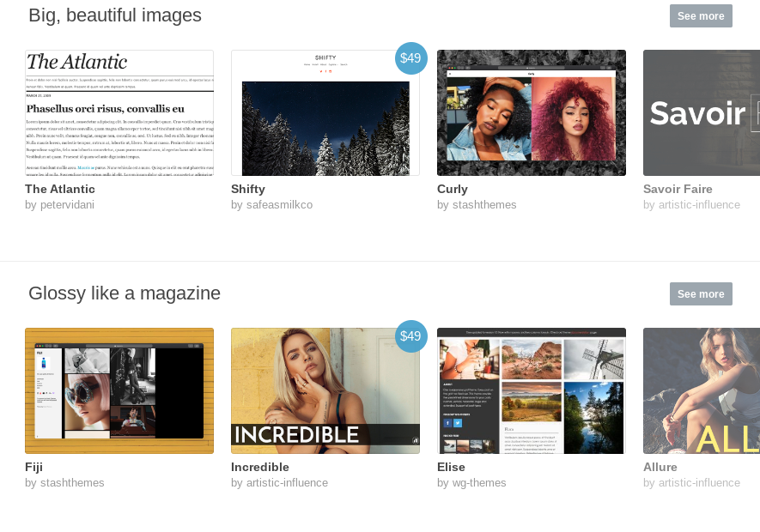Click See more for Big, beautiful images
760x532 pixels.
point(701,16)
